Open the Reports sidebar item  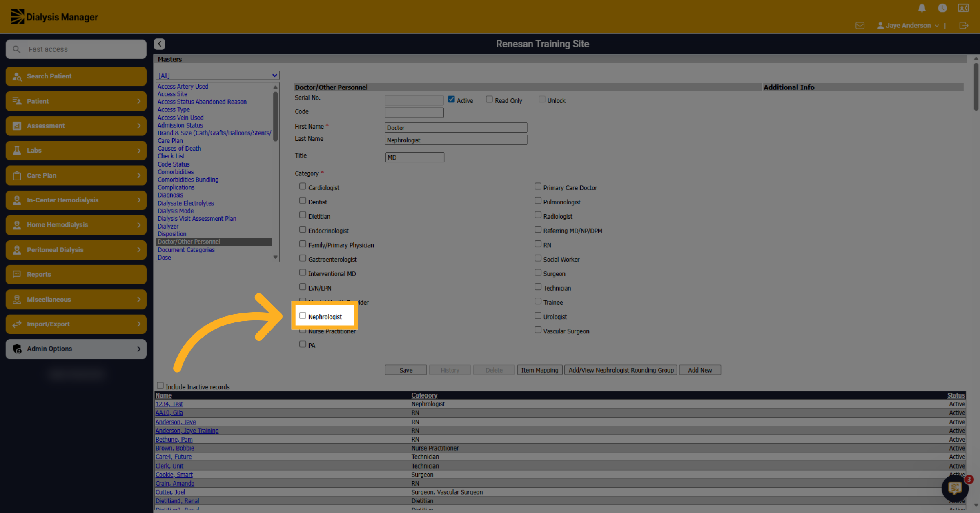coord(76,274)
